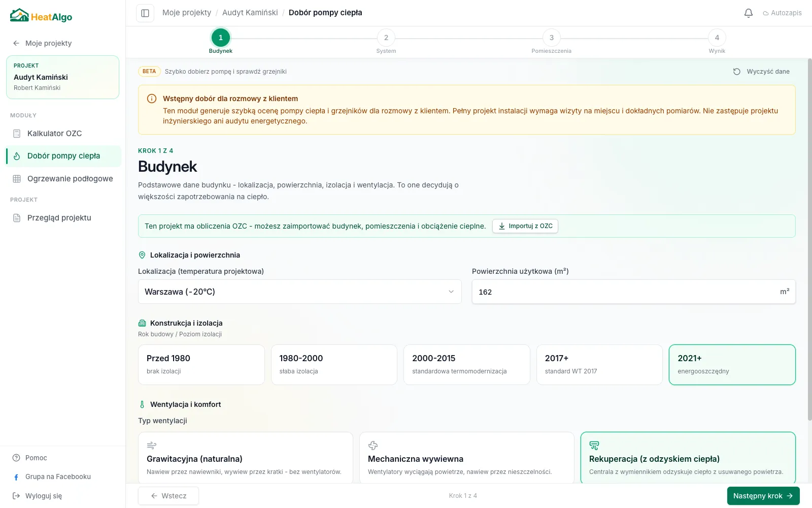Toggle the sidebar panel icon

(x=145, y=13)
